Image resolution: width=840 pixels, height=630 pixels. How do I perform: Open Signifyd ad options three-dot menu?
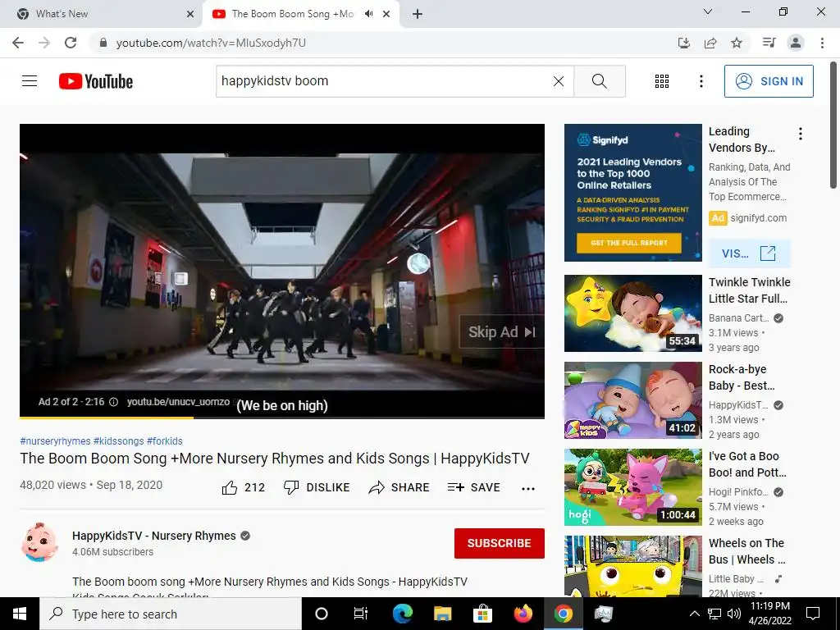point(801,134)
